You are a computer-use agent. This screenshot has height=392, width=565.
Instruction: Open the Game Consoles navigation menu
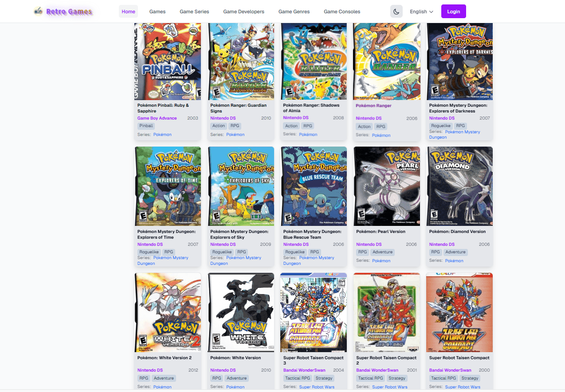[342, 12]
